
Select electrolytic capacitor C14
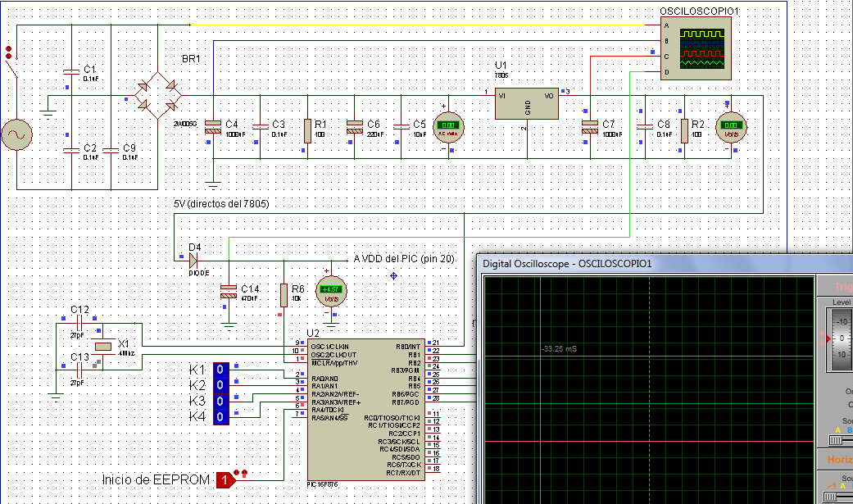click(229, 292)
